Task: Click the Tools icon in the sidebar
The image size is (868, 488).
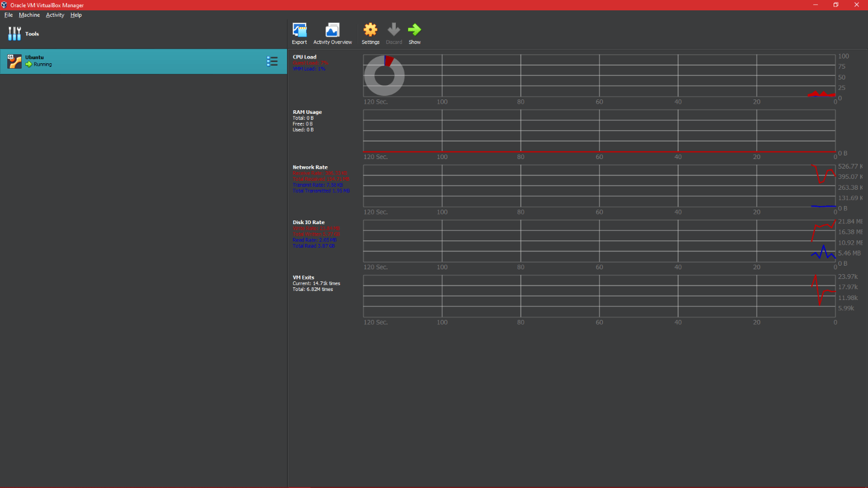Action: (x=14, y=33)
